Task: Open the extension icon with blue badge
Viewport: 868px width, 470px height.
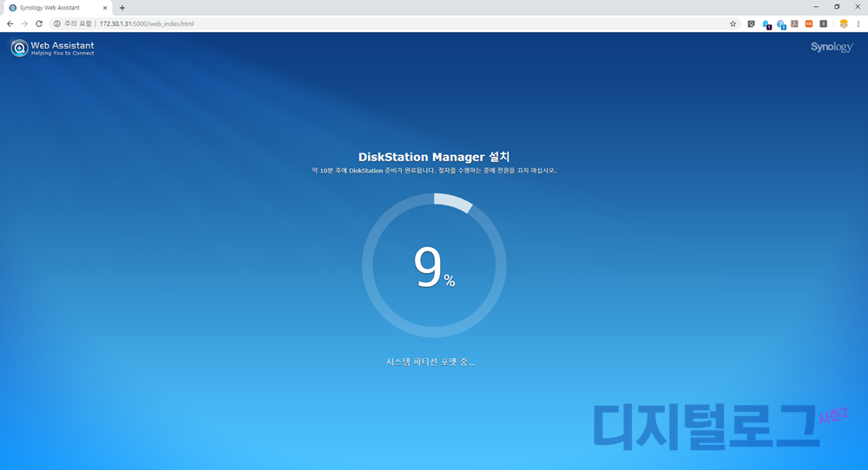Action: coord(781,24)
